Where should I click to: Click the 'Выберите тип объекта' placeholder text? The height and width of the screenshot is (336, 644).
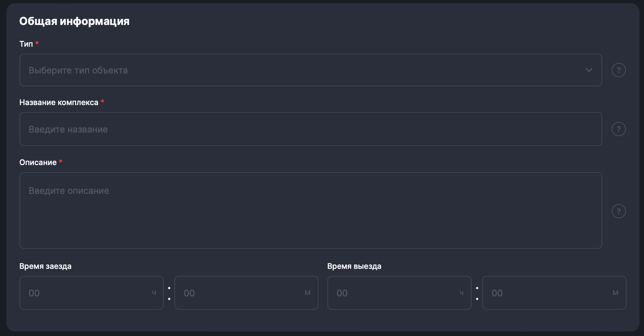[x=78, y=70]
